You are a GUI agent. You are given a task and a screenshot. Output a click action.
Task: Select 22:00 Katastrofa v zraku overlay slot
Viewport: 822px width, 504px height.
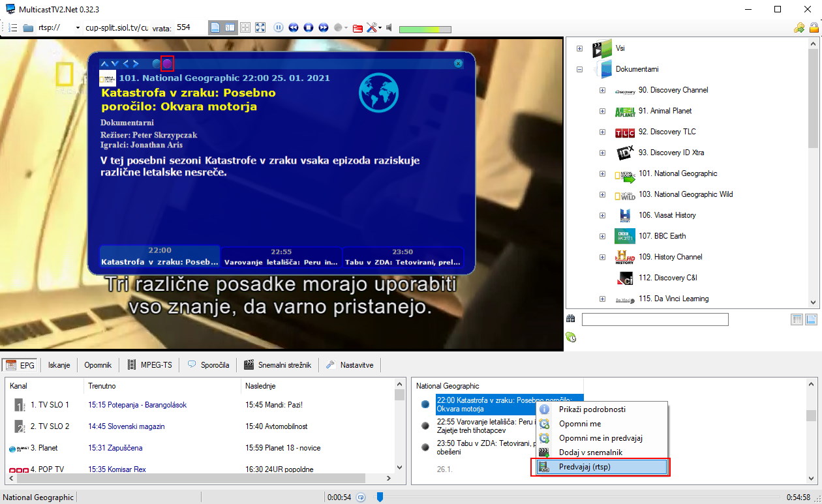pos(160,257)
